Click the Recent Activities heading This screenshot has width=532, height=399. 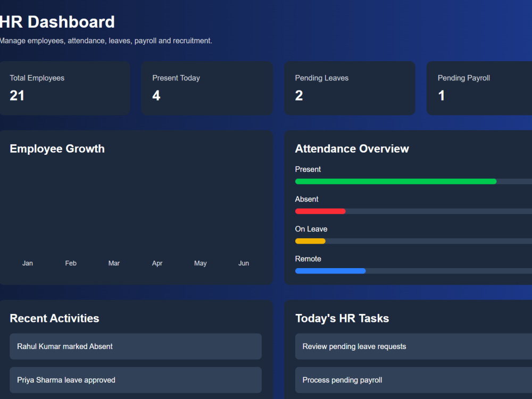54,318
